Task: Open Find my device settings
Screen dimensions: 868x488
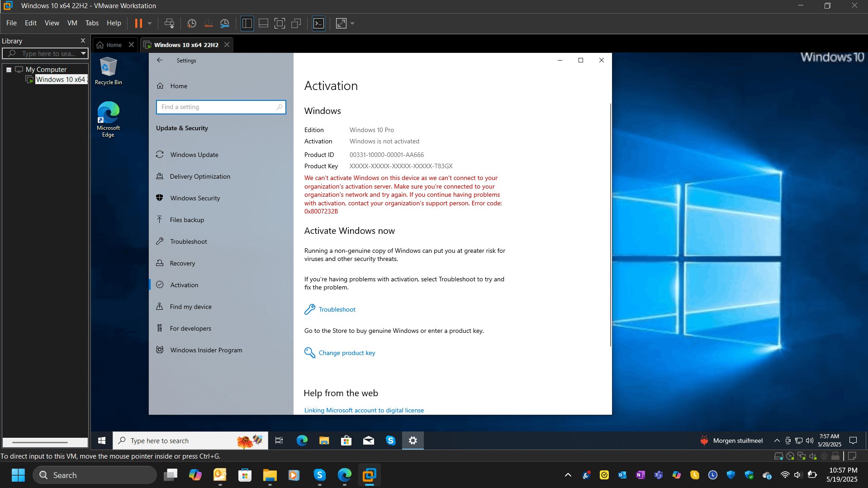Action: coord(221,307)
